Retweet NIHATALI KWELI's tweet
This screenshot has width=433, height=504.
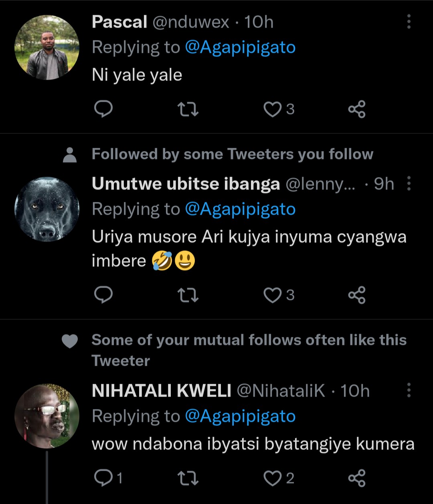tap(188, 478)
